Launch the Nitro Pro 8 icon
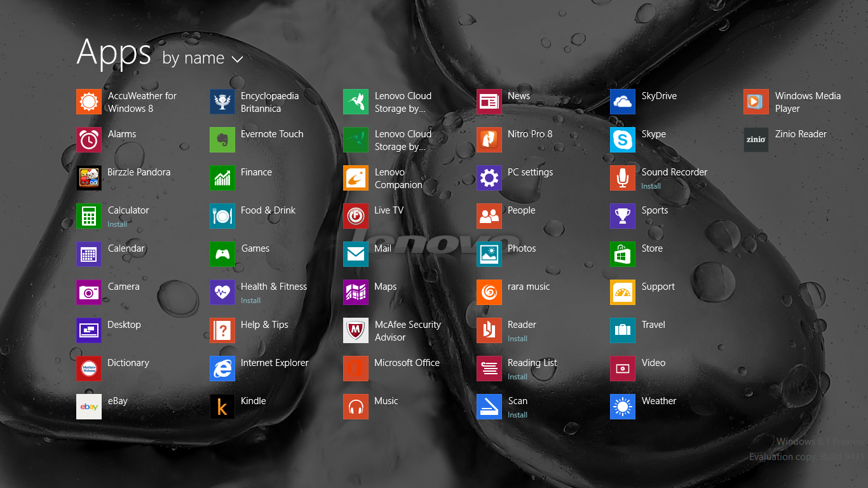Image resolution: width=868 pixels, height=488 pixels. pos(489,140)
